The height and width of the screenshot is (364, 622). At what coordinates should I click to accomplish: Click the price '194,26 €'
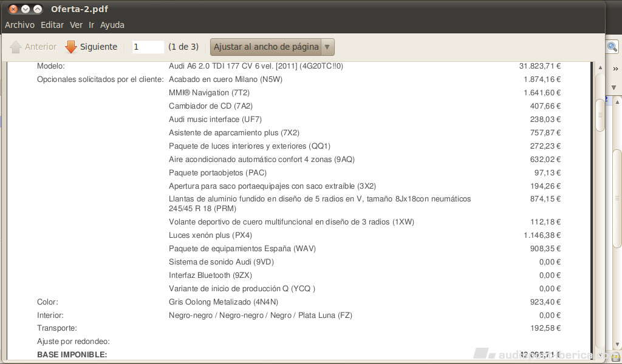[545, 186]
